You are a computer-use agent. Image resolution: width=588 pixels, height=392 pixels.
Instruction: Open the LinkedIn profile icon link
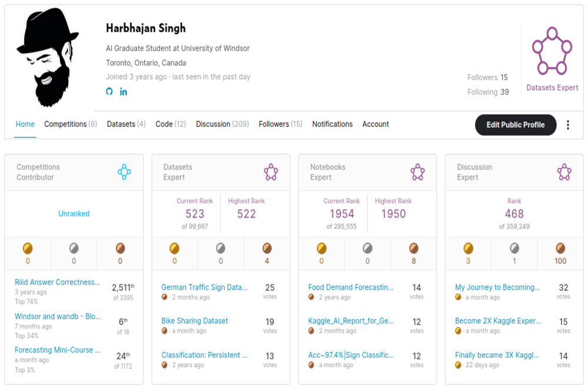coord(123,91)
